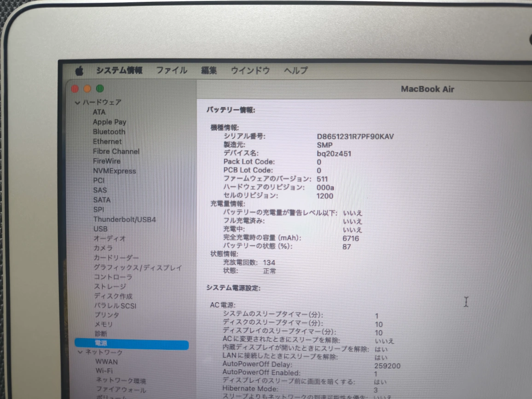Select USB in the sidebar
This screenshot has width=532, height=399.
coord(100,229)
